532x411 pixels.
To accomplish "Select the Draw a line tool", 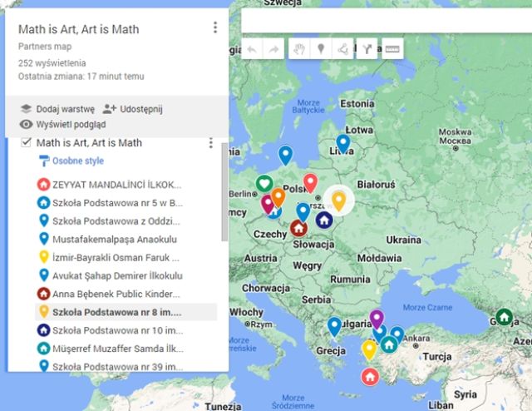I will [x=343, y=50].
